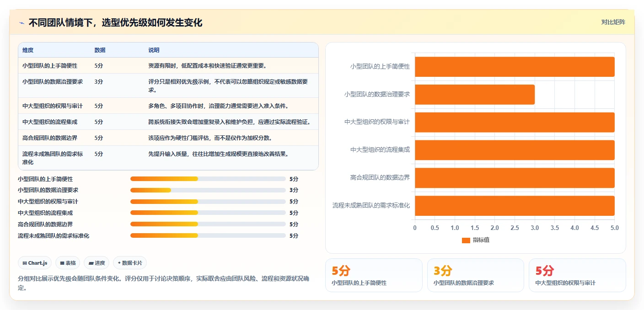The width and height of the screenshot is (644, 310).
Task: Click the 维度 column header
Action: (x=28, y=50)
